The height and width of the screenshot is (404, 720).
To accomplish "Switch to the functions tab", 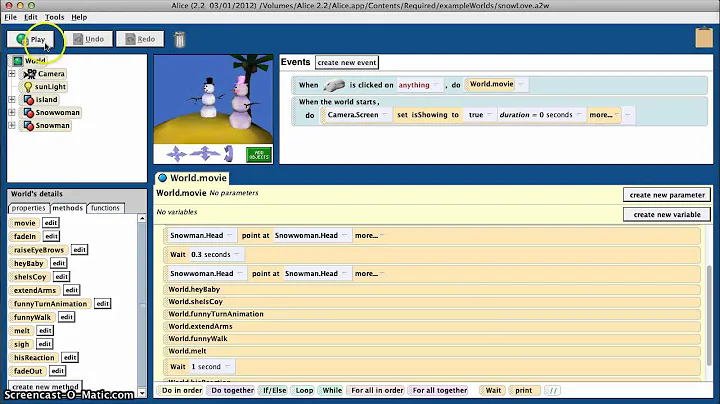I will [105, 208].
